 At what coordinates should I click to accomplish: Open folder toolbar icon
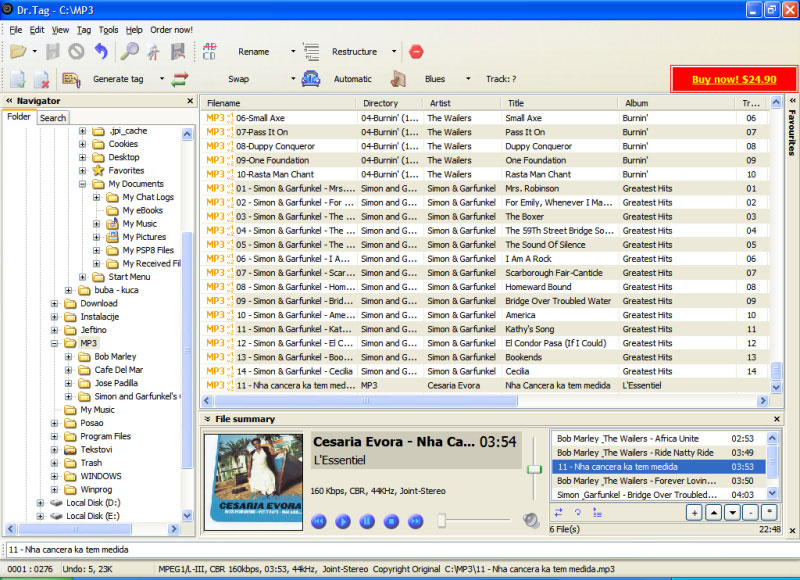click(18, 52)
